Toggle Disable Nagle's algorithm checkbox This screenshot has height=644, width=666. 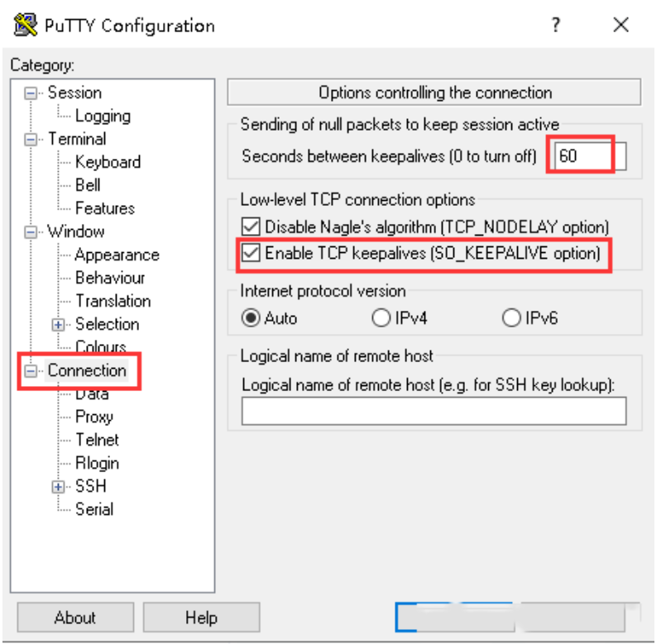(x=250, y=227)
